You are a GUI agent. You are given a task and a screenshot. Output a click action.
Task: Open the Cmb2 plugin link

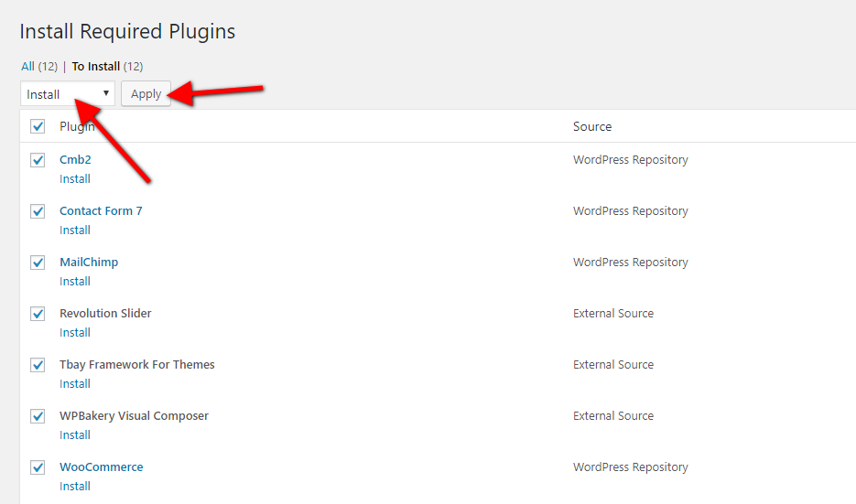click(75, 160)
